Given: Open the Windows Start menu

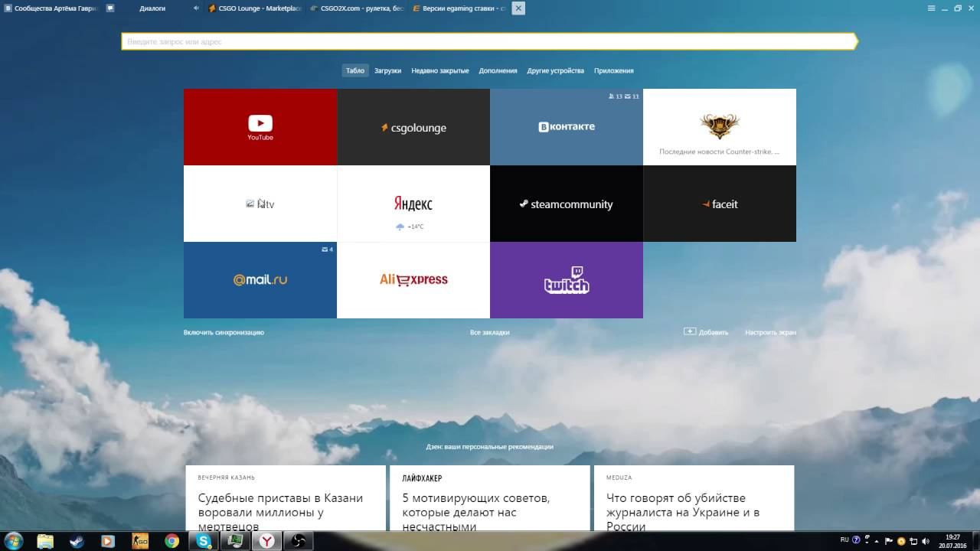Looking at the screenshot, I should click(x=13, y=541).
